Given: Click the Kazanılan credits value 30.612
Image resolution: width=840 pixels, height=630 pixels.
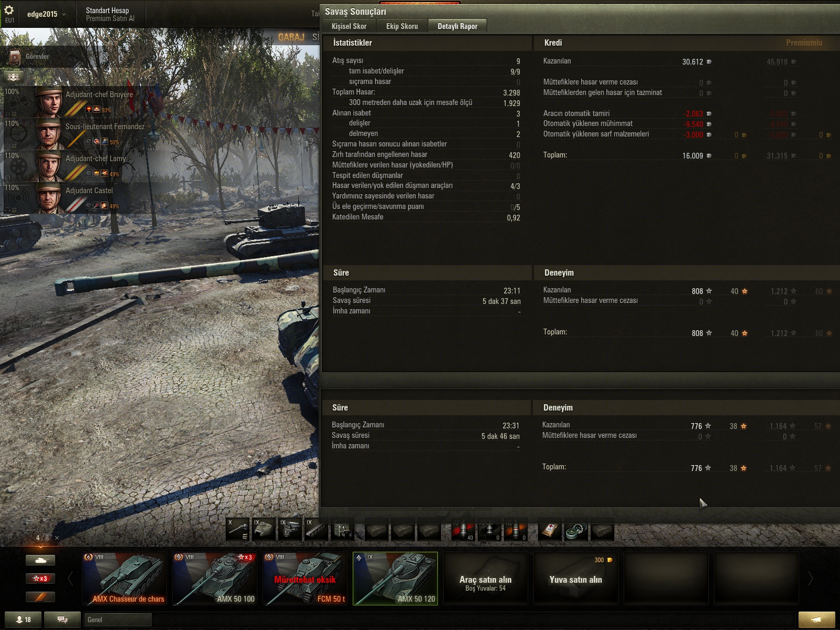Looking at the screenshot, I should tap(692, 61).
